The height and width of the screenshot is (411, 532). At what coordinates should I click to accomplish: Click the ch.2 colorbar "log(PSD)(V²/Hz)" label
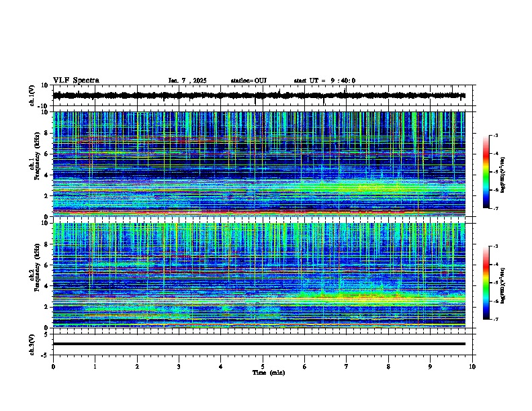point(502,285)
